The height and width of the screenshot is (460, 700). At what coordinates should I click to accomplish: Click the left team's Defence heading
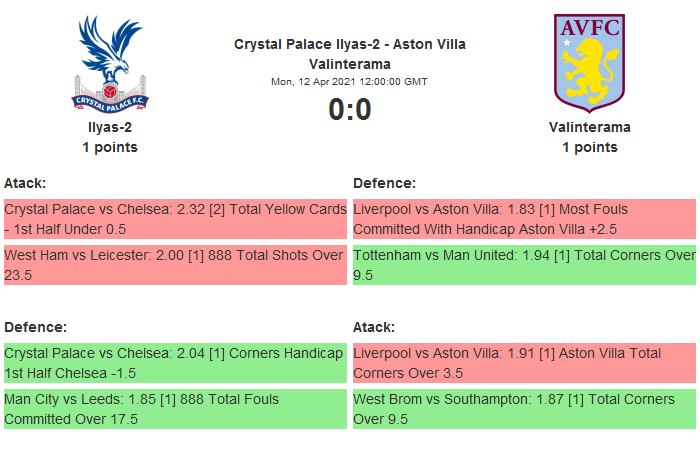[x=35, y=327]
